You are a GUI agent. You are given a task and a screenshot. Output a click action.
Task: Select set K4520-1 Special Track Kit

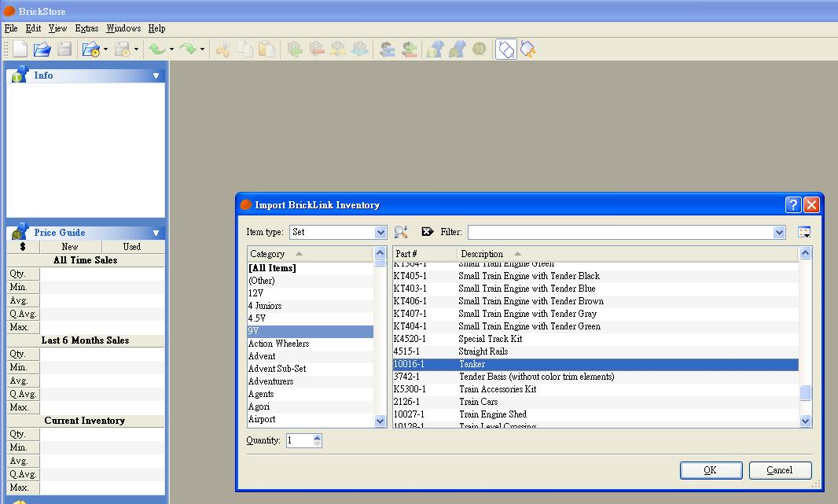coord(595,339)
